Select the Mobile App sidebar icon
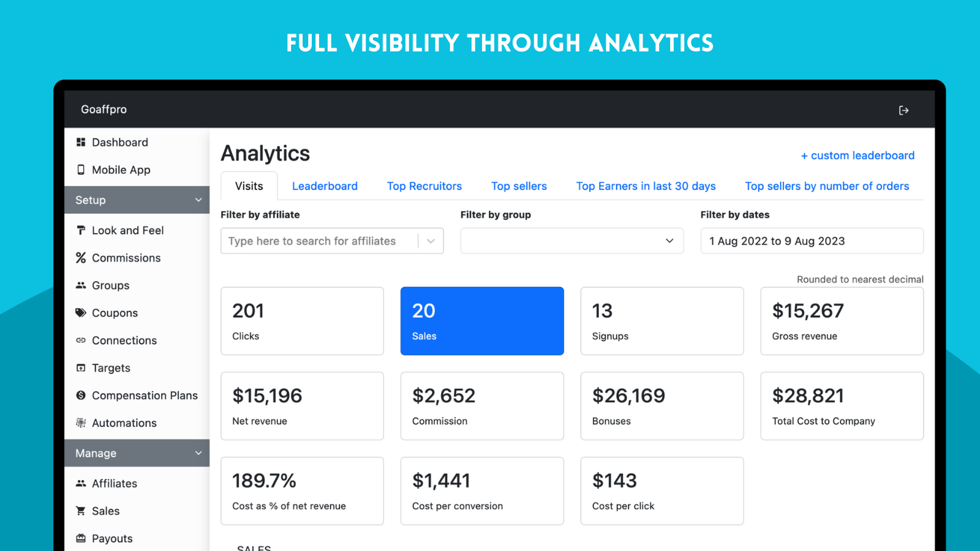The width and height of the screenshot is (980, 551). (81, 170)
